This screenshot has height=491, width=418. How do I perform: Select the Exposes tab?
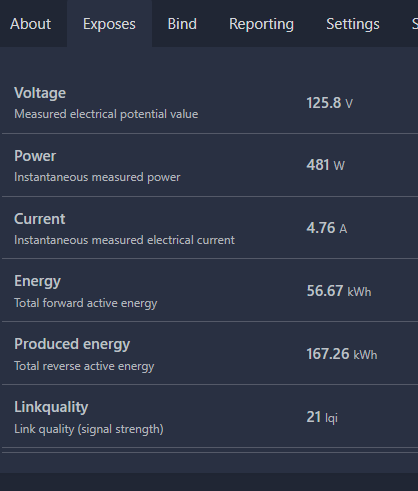click(109, 24)
